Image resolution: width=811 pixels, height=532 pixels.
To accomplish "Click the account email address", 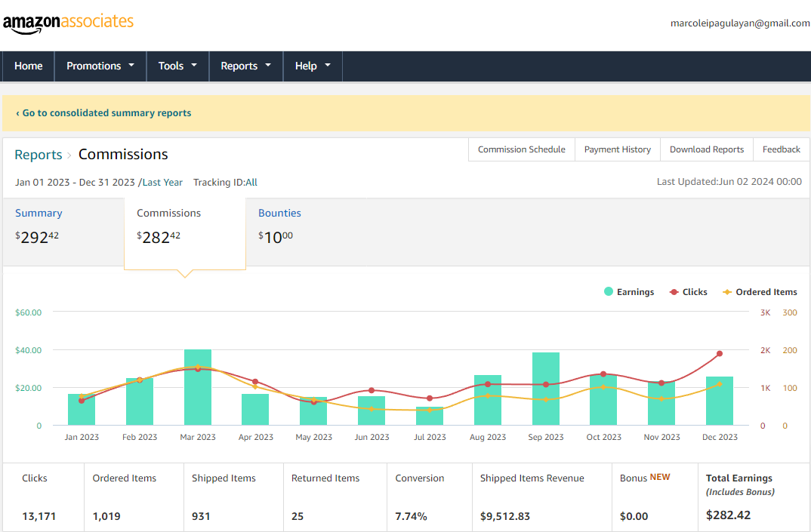I will pos(740,23).
